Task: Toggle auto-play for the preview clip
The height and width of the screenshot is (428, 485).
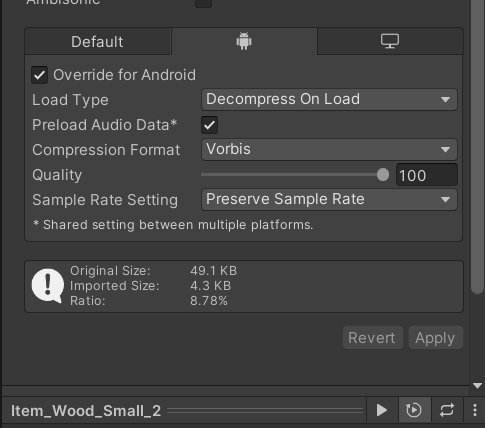Action: 414,410
